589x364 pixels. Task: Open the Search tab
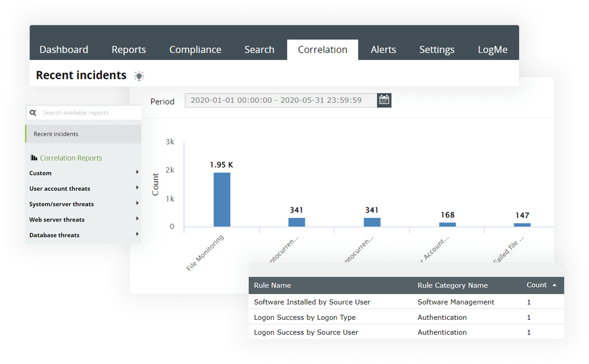tap(259, 50)
